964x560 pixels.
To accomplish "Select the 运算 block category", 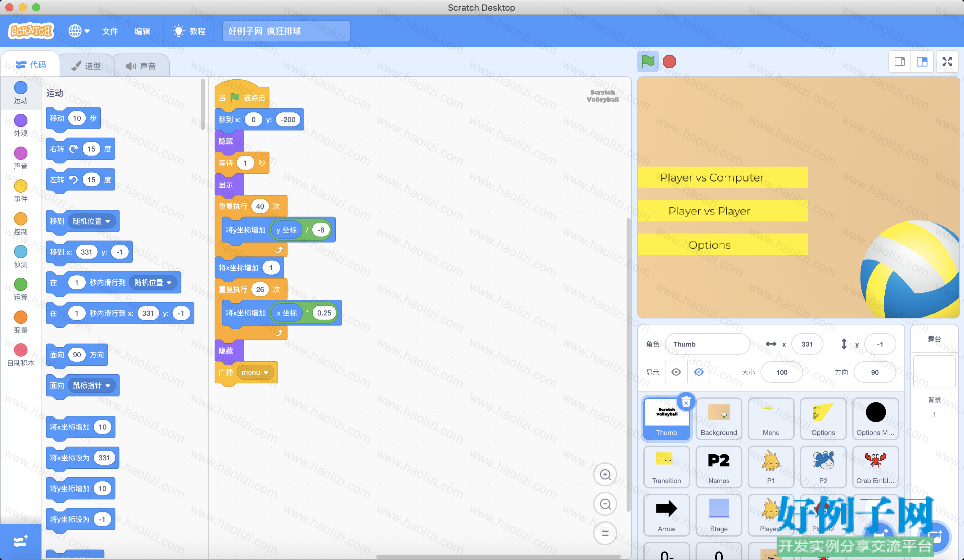I will [x=21, y=290].
